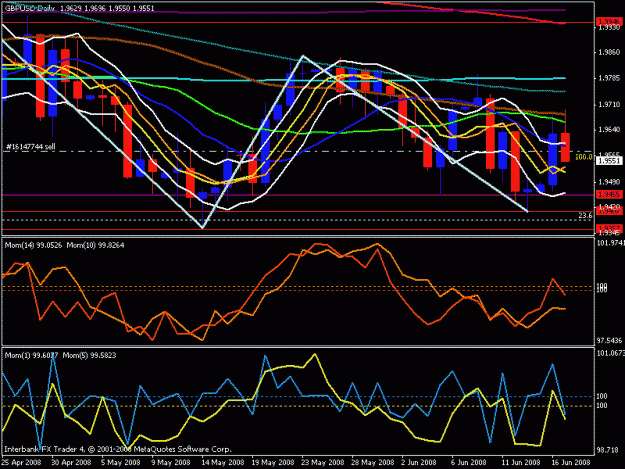Click the Mom(5) 99.5823 indicator label
The image size is (625, 469).
(89, 355)
